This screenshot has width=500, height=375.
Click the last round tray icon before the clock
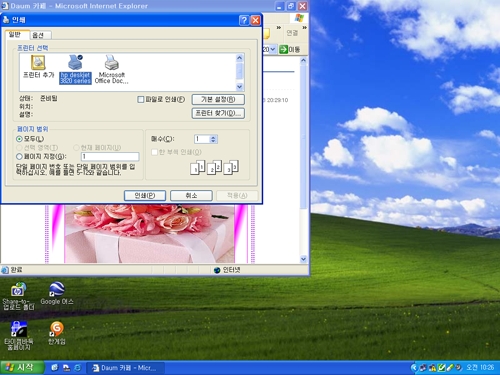[x=459, y=368]
